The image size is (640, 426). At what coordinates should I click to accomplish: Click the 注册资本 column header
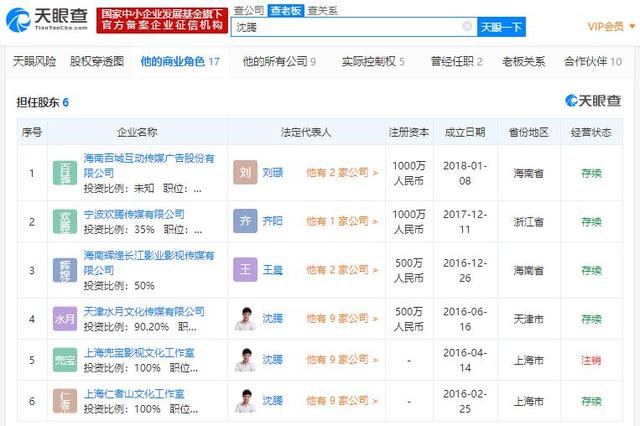coord(409,132)
